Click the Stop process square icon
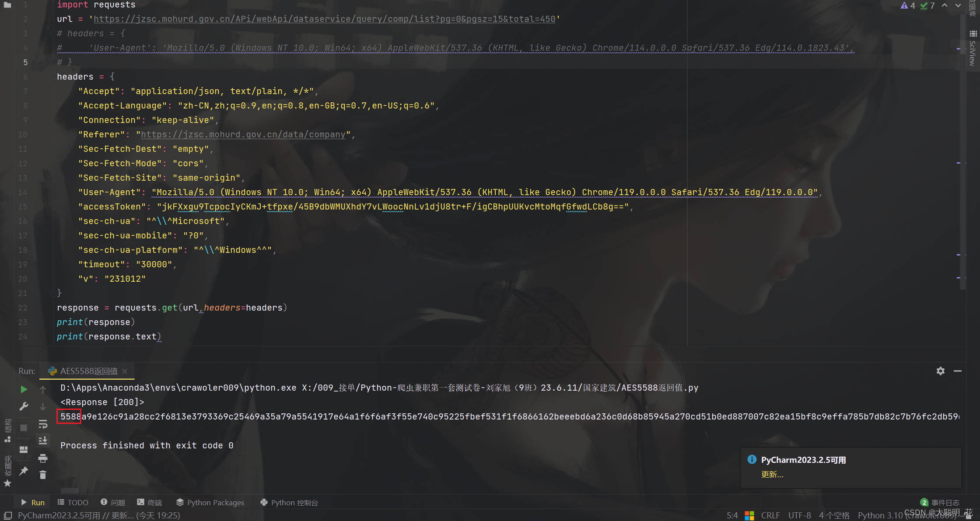The height and width of the screenshot is (521, 980). 24,427
